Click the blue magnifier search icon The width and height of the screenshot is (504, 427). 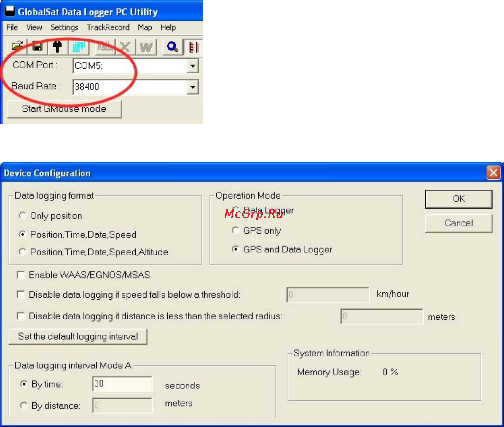[x=172, y=47]
